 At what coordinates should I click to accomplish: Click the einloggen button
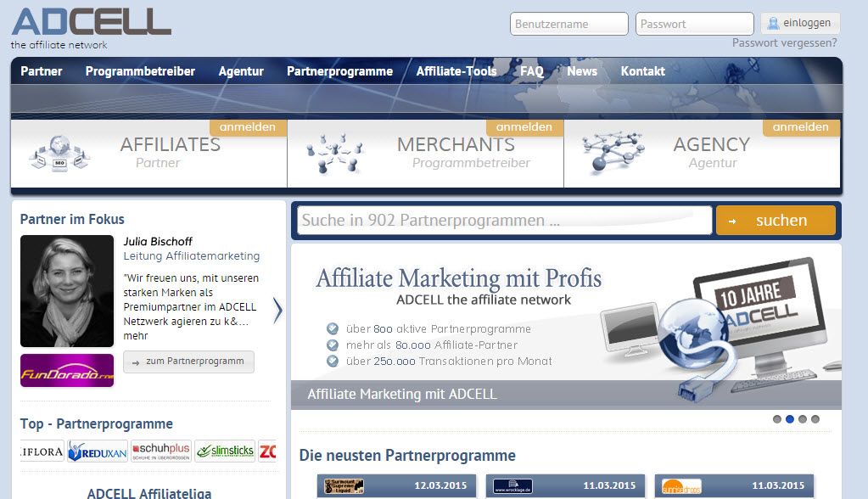tap(800, 23)
